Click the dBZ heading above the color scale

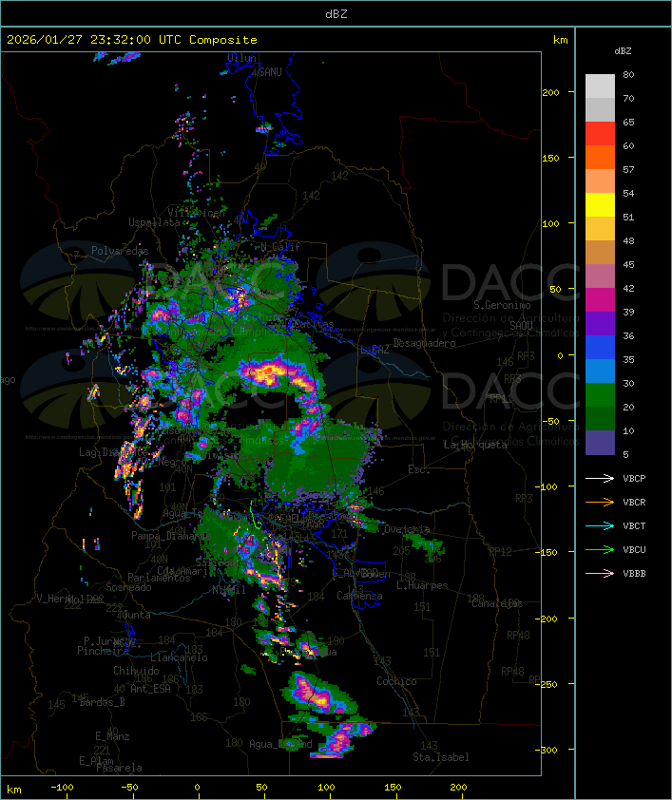(x=623, y=51)
